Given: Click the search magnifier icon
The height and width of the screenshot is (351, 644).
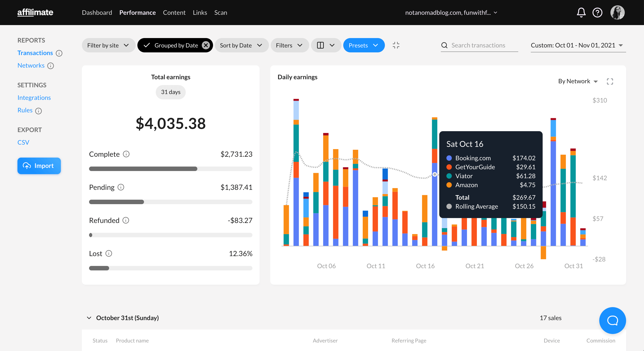Looking at the screenshot, I should (444, 45).
